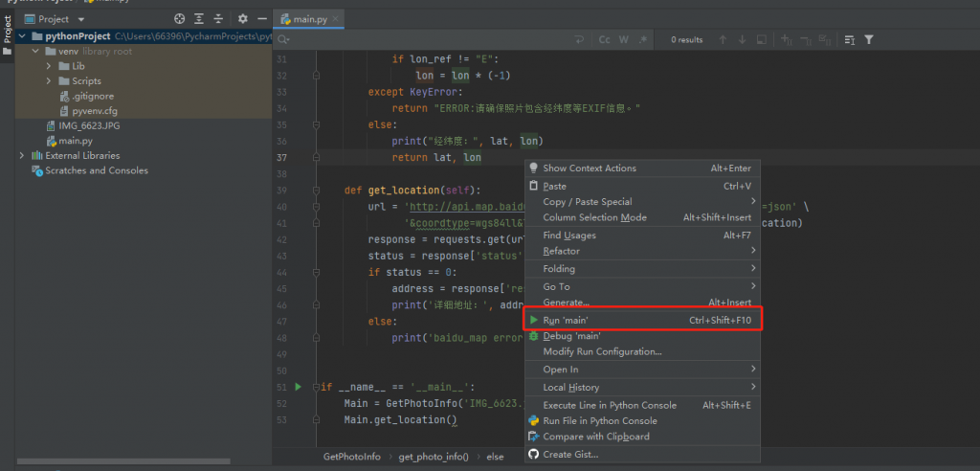
Task: Click the Collapse All icon in Project panel
Action: click(217, 19)
